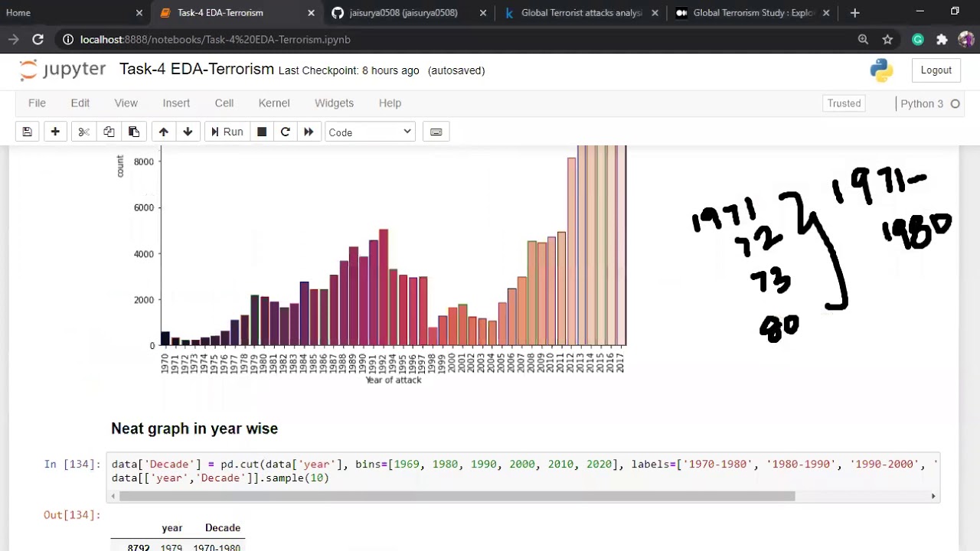The height and width of the screenshot is (551, 980).
Task: Click the Logout button
Action: coord(936,70)
